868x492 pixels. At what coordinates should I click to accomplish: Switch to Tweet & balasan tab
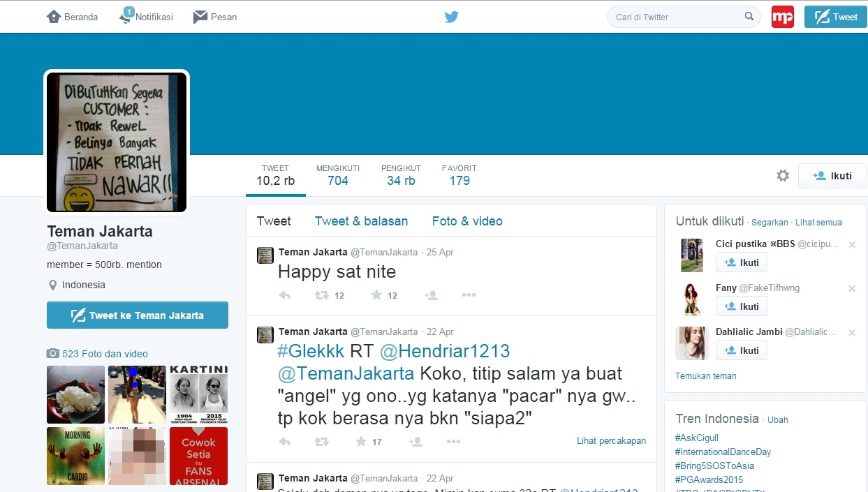coord(361,221)
